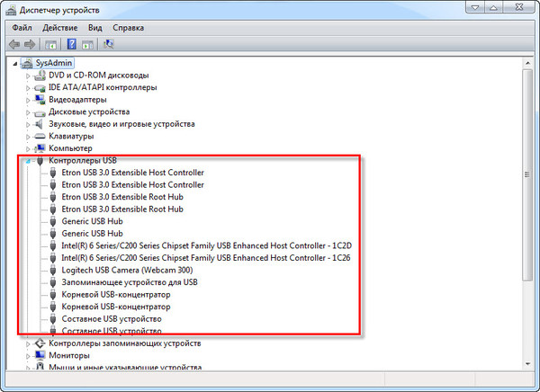The height and width of the screenshot is (392, 540).
Task: Click the Forward arrow in the toolbar
Action: pos(30,43)
